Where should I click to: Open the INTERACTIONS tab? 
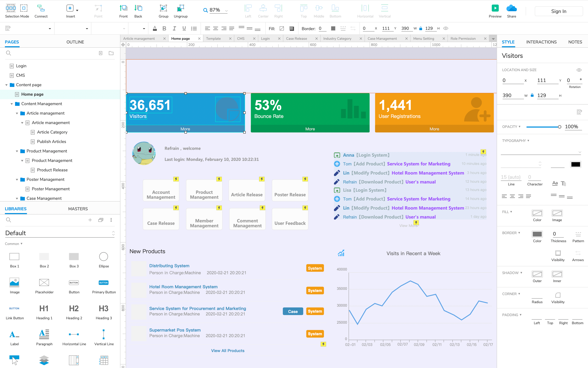541,42
